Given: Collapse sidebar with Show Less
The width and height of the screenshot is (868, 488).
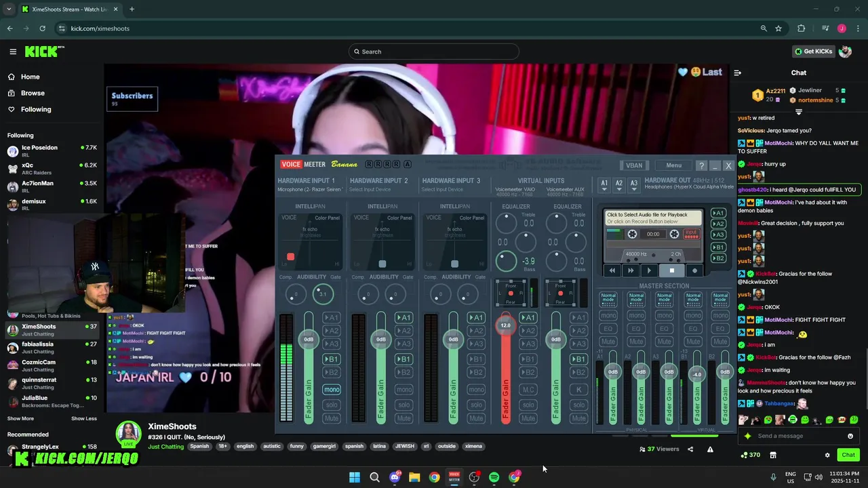Looking at the screenshot, I should (x=84, y=418).
